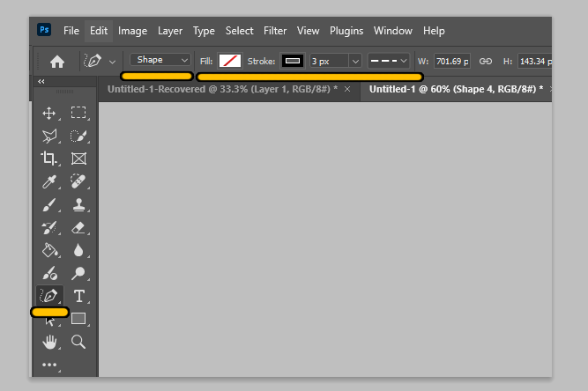Select the Rectangle shape tool

point(78,319)
